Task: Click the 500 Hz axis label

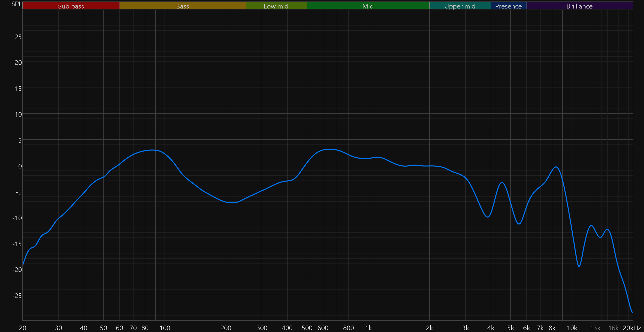Action: coord(307,328)
